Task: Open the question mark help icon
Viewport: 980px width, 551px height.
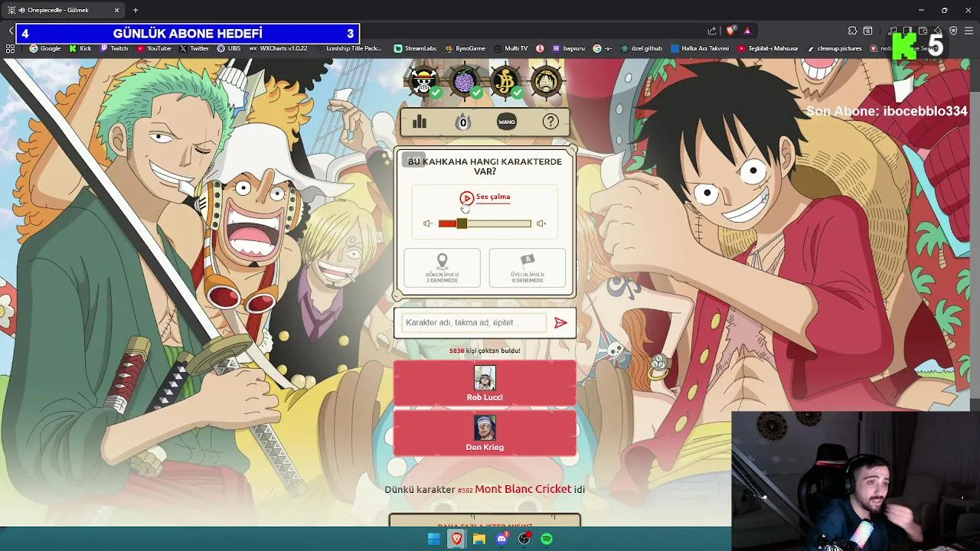Action: [x=550, y=122]
